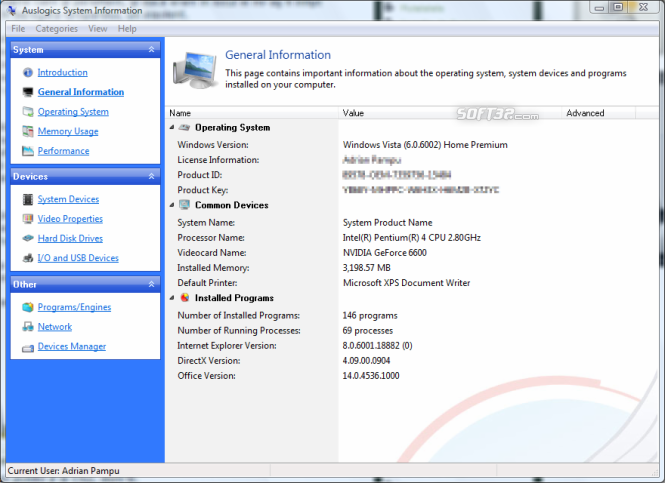Click the Network icon in sidebar
665x483 pixels.
pyautogui.click(x=28, y=327)
